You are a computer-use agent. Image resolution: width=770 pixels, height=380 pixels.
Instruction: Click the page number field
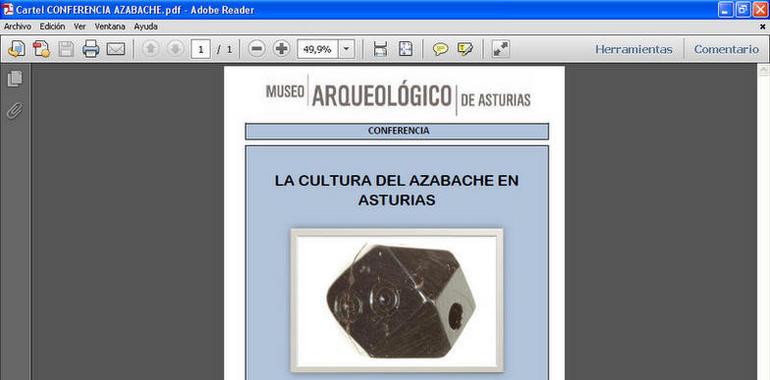tap(201, 49)
